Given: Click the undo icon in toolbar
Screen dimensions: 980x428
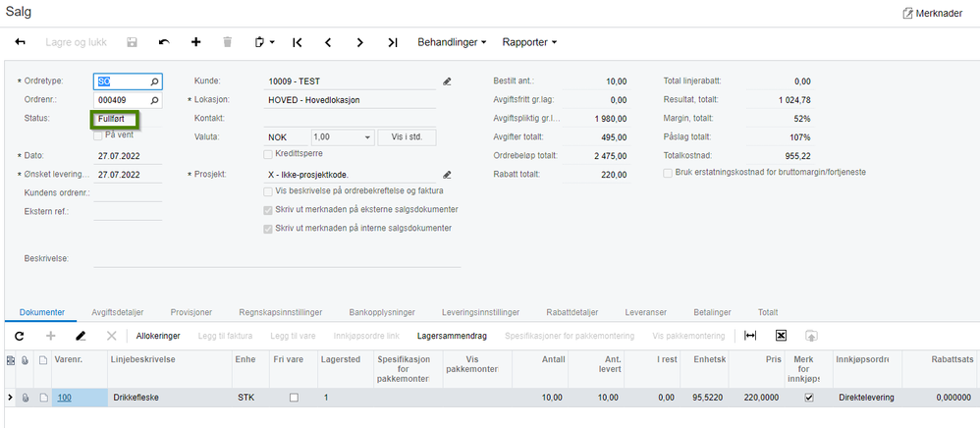Looking at the screenshot, I should coord(164,42).
